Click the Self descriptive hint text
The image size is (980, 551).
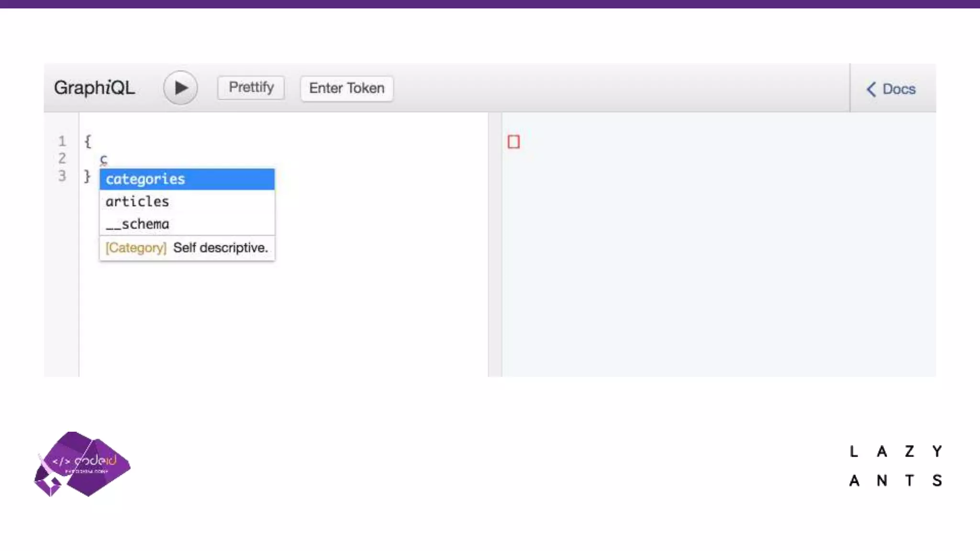click(x=220, y=248)
